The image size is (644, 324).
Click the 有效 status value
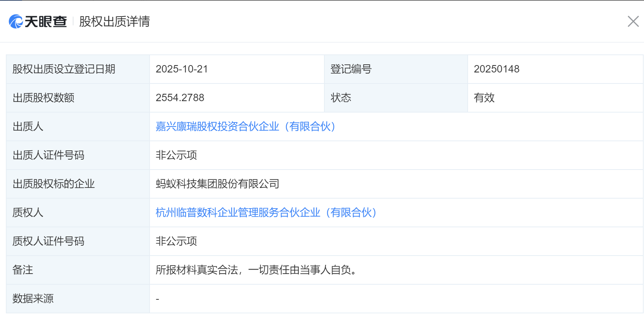tap(484, 98)
